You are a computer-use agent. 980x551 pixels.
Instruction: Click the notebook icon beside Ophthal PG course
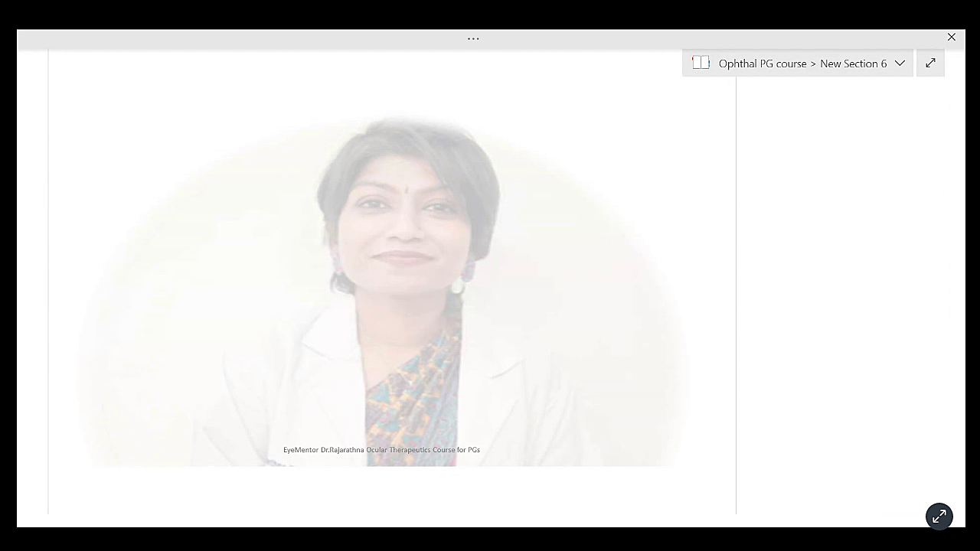tap(701, 64)
